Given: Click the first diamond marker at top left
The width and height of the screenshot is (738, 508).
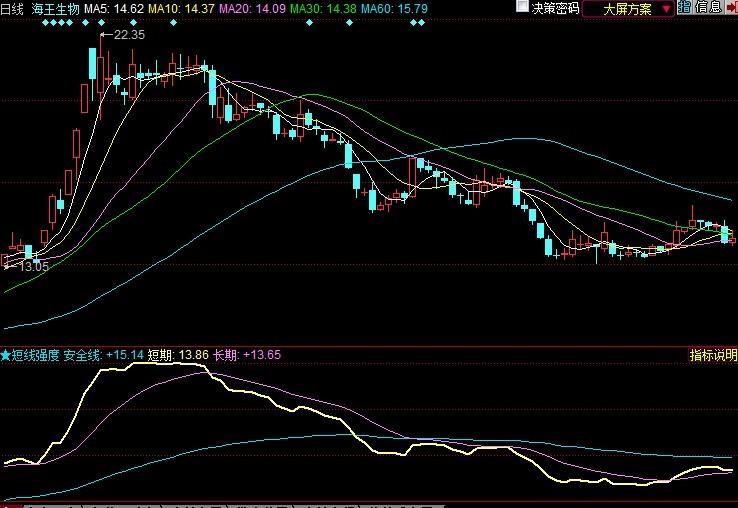Looking at the screenshot, I should 44,22.
